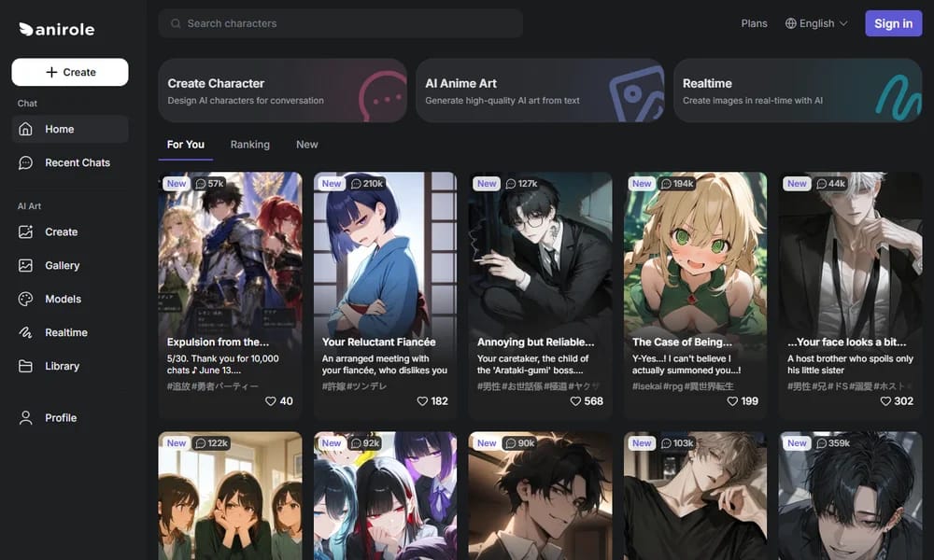Open the Models palette icon
This screenshot has height=560, width=934.
[25, 299]
